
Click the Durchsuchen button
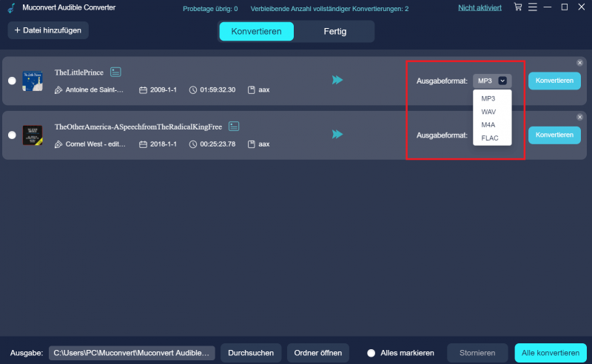[x=251, y=353]
